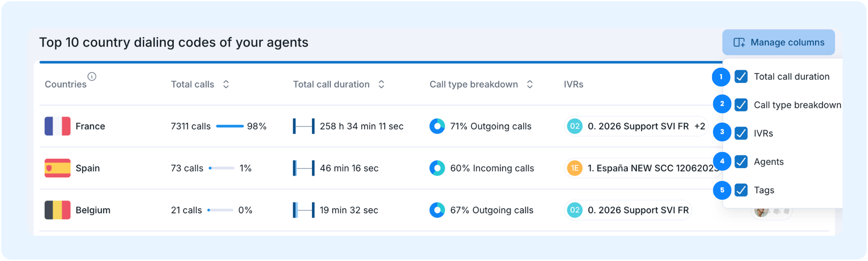Click the Spain flag icon
The width and height of the screenshot is (868, 261).
[58, 168]
